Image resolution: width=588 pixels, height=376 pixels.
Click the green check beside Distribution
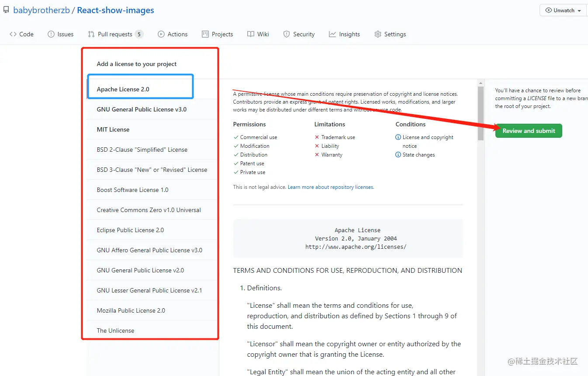point(236,155)
